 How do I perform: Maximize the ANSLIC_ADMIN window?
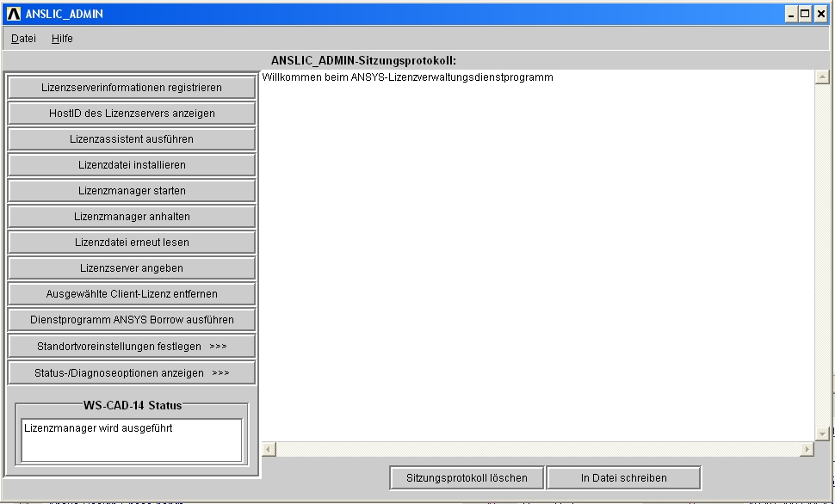click(x=805, y=15)
